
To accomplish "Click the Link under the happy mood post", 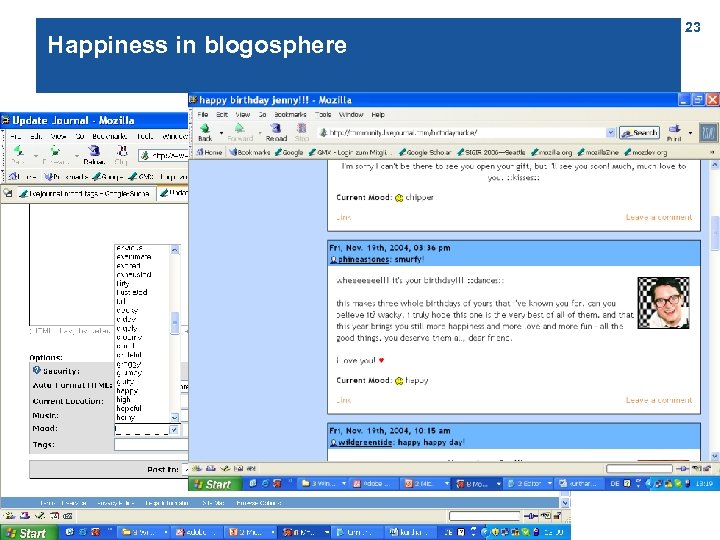I will 343,400.
